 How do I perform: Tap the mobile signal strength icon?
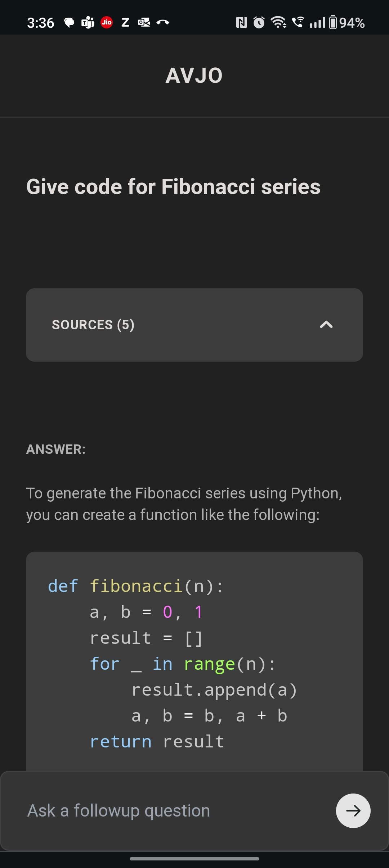tap(317, 23)
